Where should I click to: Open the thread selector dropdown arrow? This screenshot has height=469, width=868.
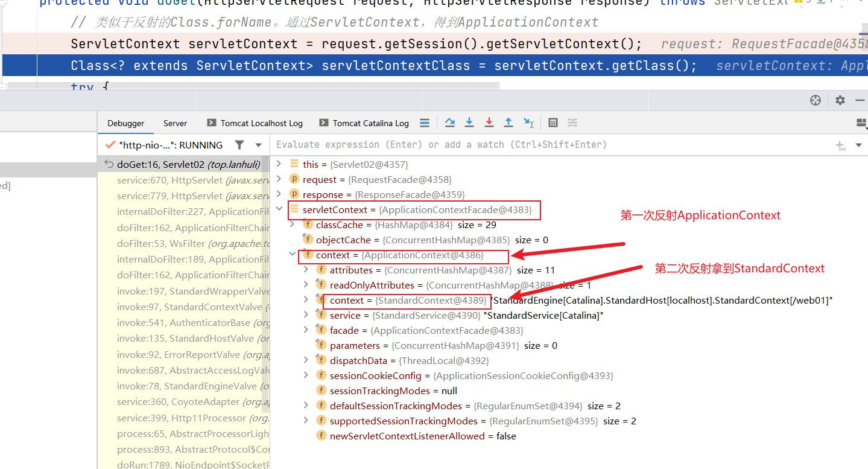click(259, 145)
